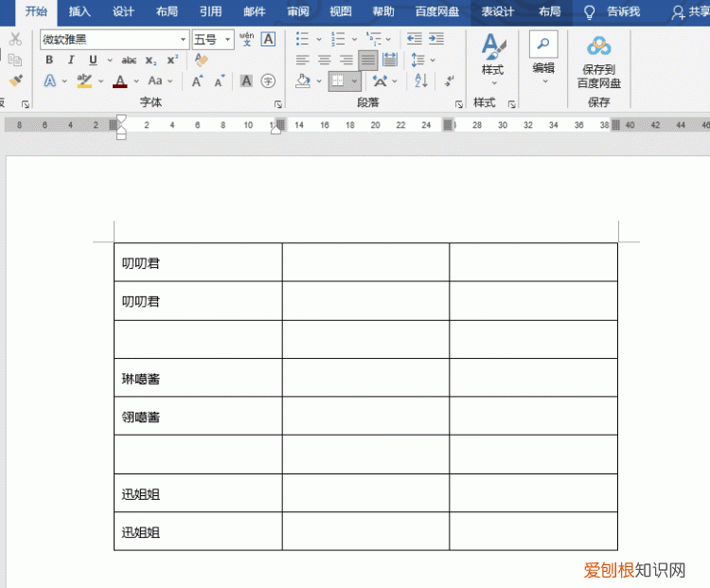Apply dark red font color
The height and width of the screenshot is (588, 710).
pos(119,81)
